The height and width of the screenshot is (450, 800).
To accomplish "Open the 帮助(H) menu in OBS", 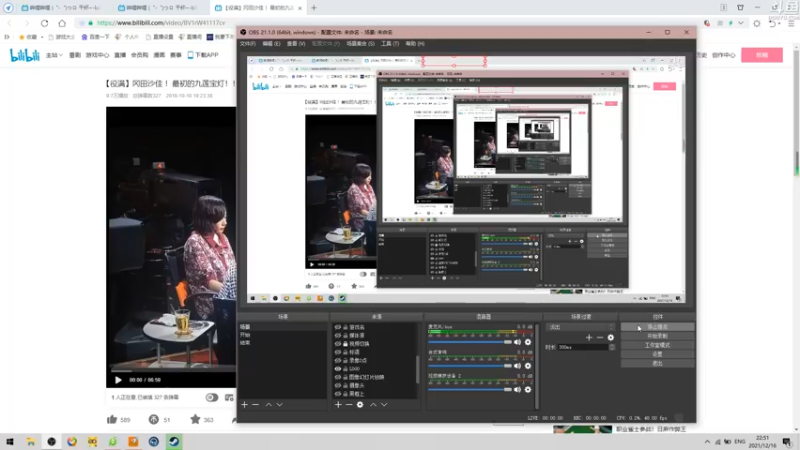I will 415,44.
